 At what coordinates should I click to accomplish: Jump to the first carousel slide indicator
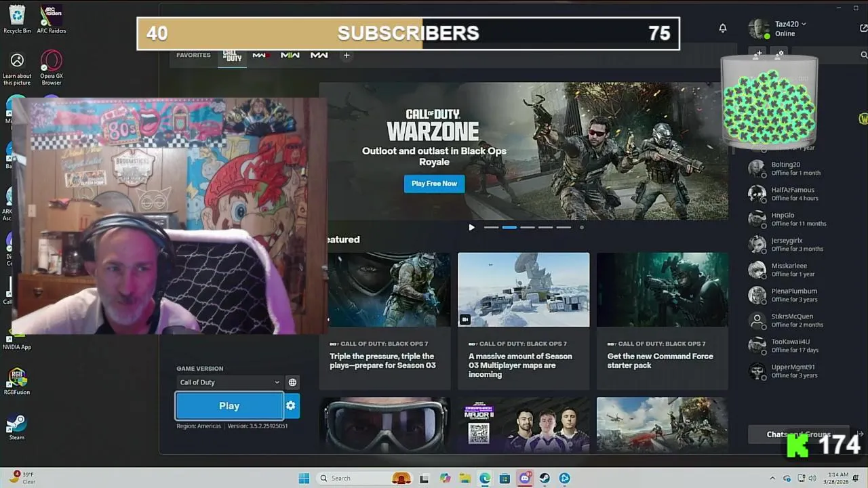pos(491,228)
